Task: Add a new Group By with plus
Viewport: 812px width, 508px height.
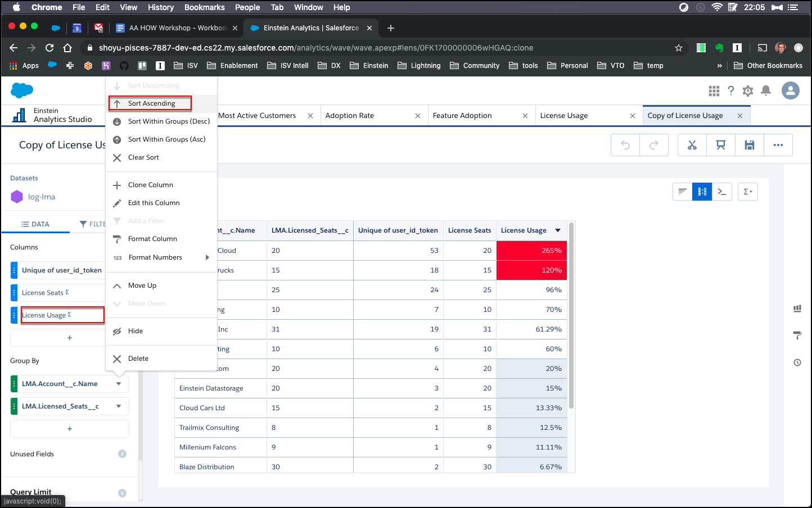Action: (70, 429)
